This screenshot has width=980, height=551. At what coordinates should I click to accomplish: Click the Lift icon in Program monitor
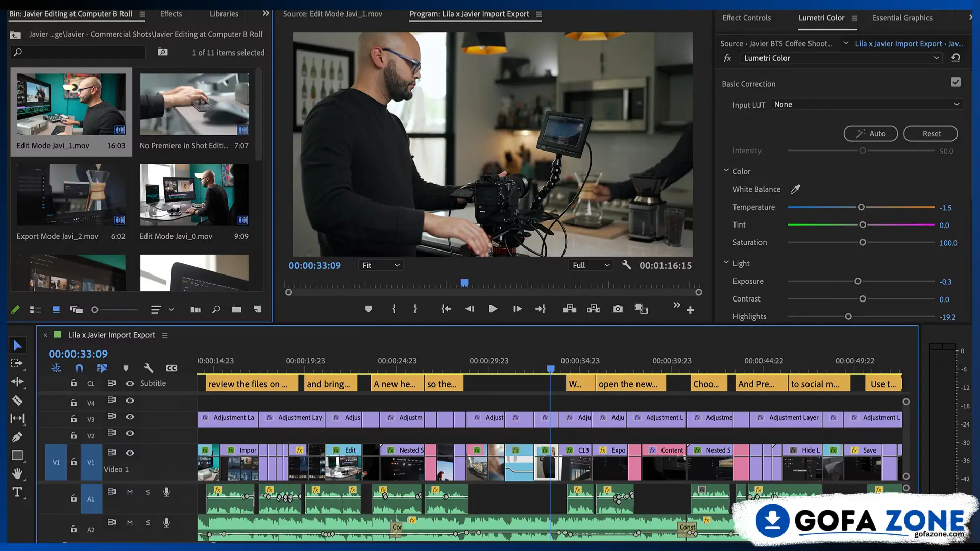point(570,309)
